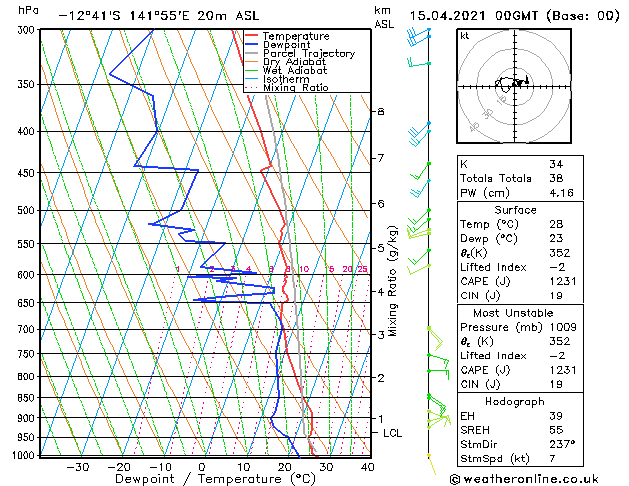Click the Surface Lifted Index label

point(493,267)
